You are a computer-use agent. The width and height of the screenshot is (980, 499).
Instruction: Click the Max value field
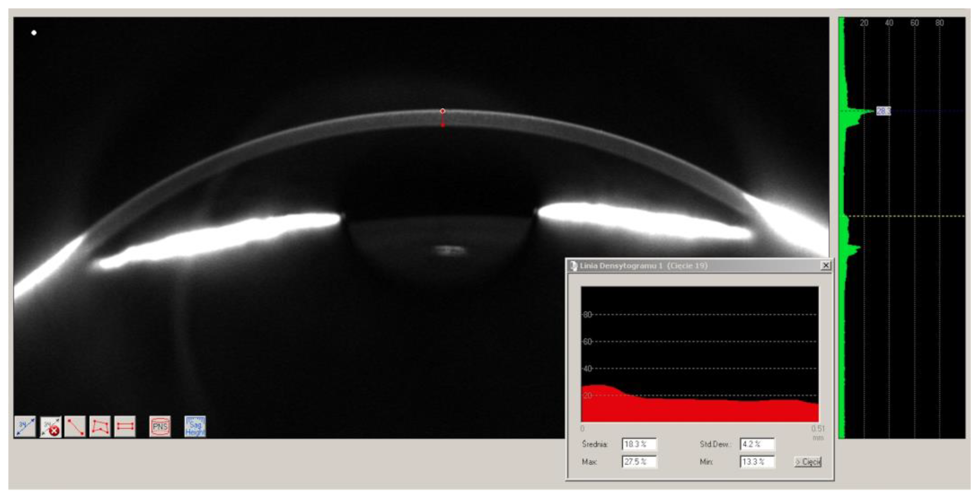click(639, 462)
